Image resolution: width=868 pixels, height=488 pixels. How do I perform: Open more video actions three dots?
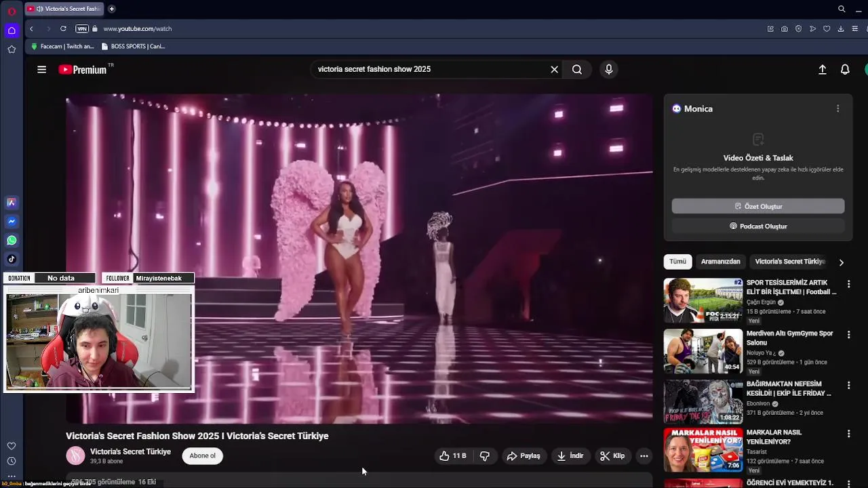coord(644,456)
